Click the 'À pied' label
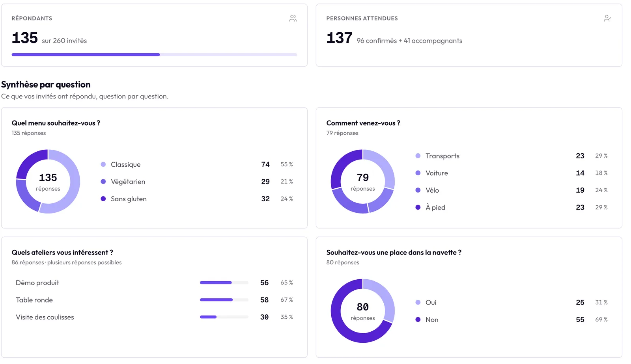The height and width of the screenshot is (364, 631). [435, 207]
